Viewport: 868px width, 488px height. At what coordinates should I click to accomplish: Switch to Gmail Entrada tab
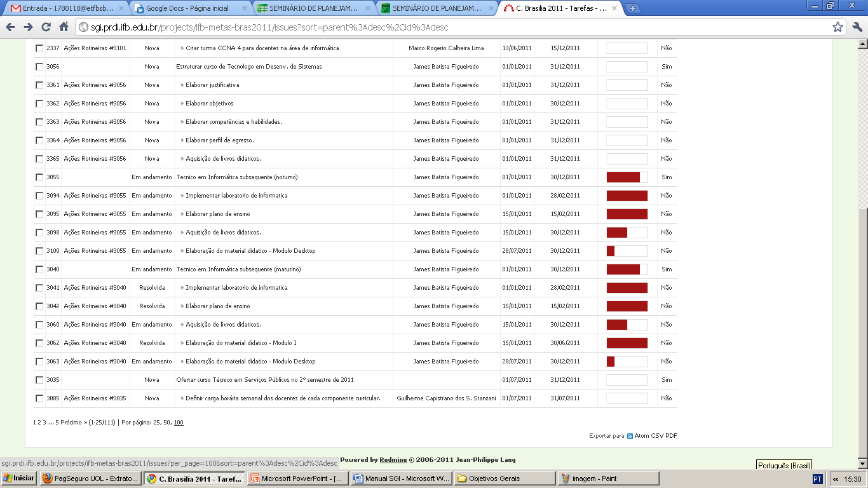click(x=67, y=8)
